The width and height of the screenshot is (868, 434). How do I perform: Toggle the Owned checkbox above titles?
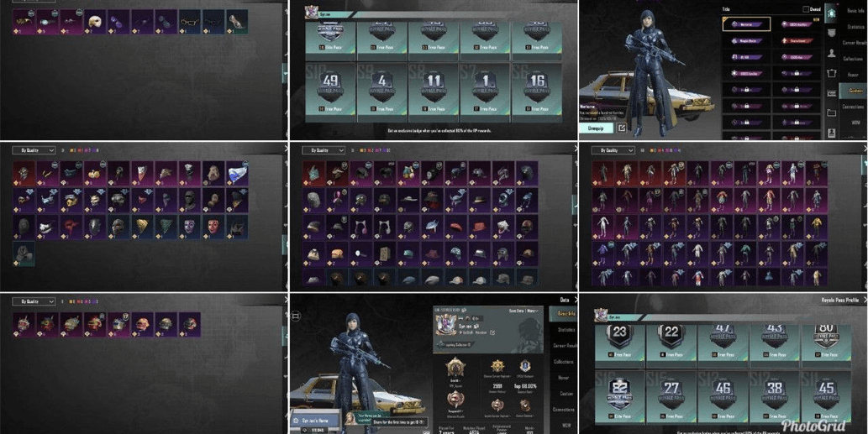click(x=806, y=9)
